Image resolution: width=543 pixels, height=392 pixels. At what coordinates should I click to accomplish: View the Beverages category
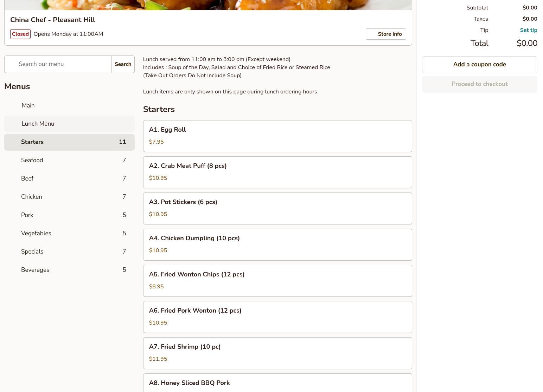pyautogui.click(x=69, y=270)
